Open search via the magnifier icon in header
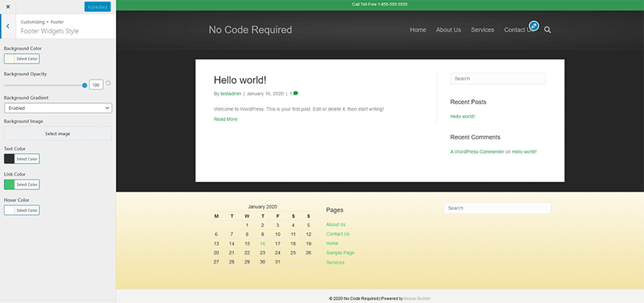This screenshot has height=303, width=644. point(548,30)
